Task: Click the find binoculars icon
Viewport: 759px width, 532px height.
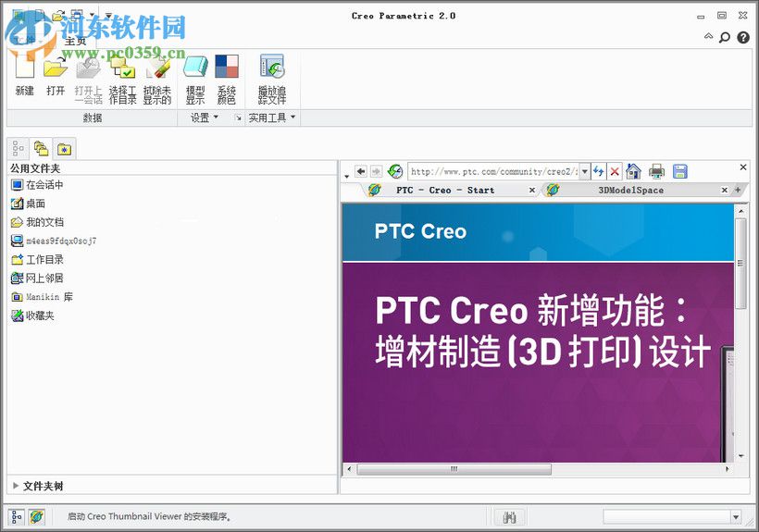Action: pos(509,517)
